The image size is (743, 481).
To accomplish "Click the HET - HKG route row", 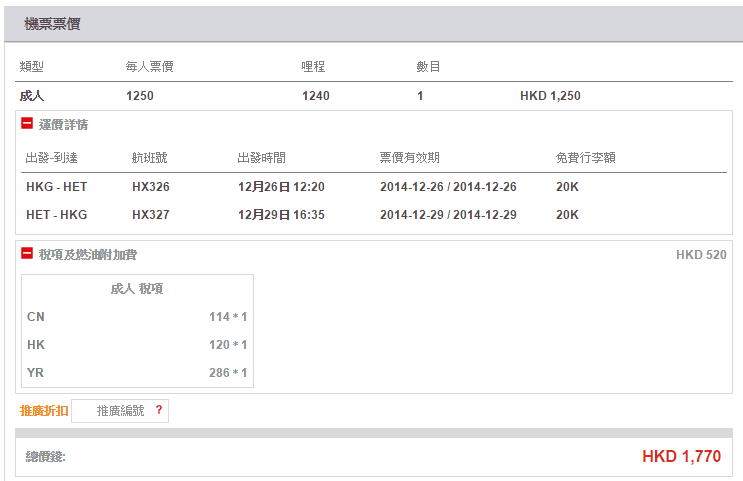I will click(x=57, y=215).
